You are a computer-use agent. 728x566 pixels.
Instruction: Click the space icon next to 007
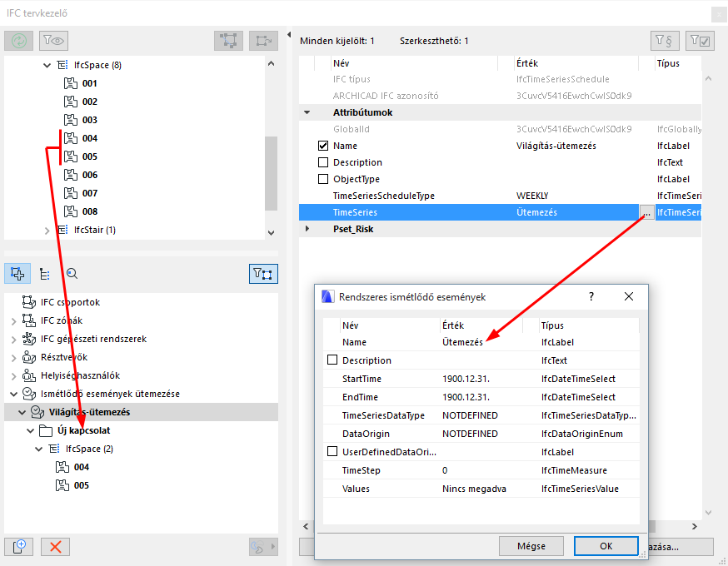coord(71,193)
